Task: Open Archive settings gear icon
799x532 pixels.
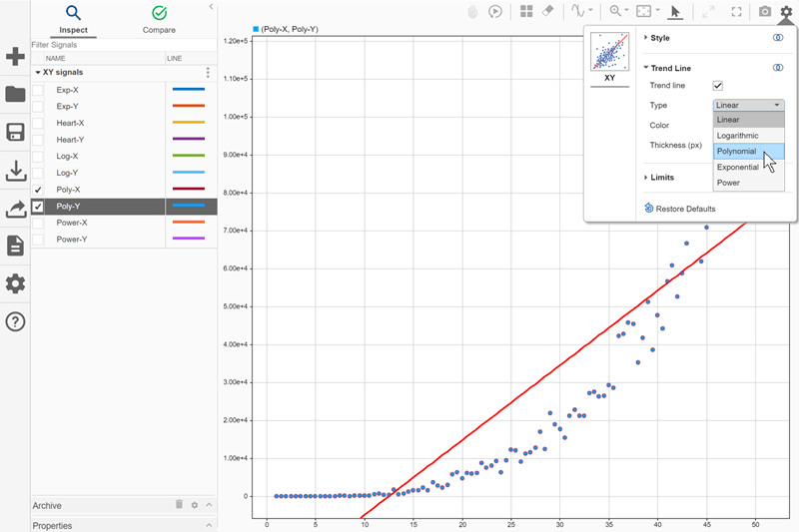Action: tap(194, 505)
